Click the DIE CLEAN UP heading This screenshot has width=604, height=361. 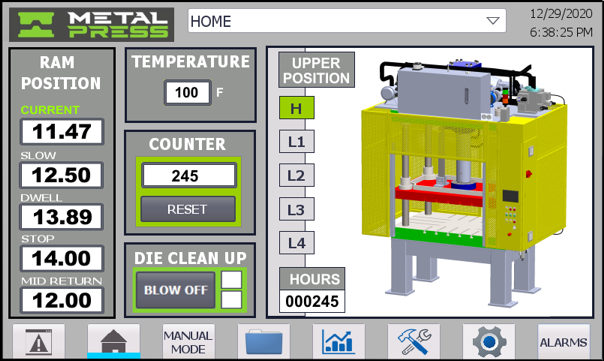coord(190,258)
